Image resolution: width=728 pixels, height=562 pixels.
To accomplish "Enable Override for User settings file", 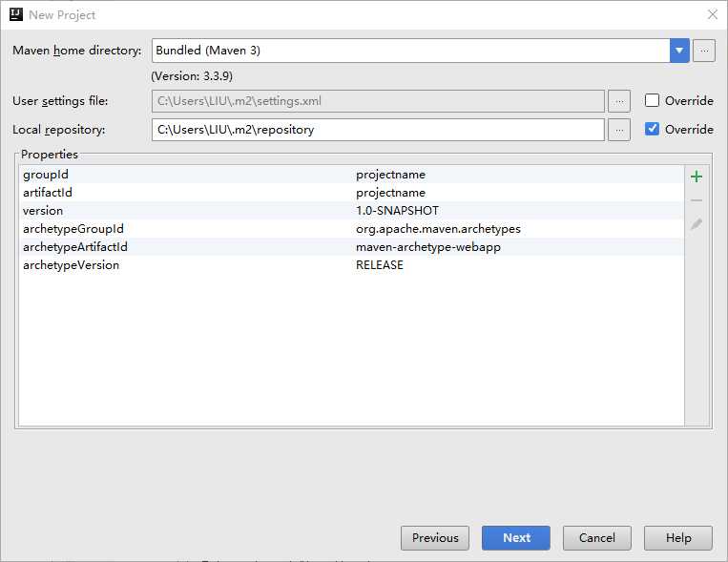I will [652, 100].
